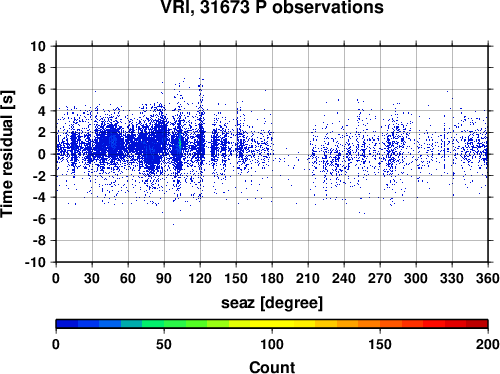
Task: Click the plot title 'VRI, 31673 P observations'
Action: pos(272,7)
